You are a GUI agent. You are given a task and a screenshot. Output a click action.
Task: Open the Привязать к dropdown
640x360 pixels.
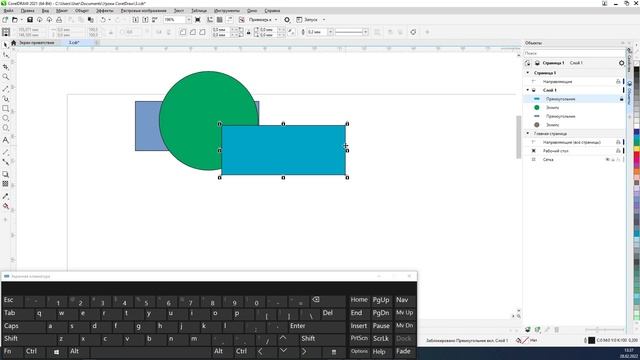pos(276,20)
